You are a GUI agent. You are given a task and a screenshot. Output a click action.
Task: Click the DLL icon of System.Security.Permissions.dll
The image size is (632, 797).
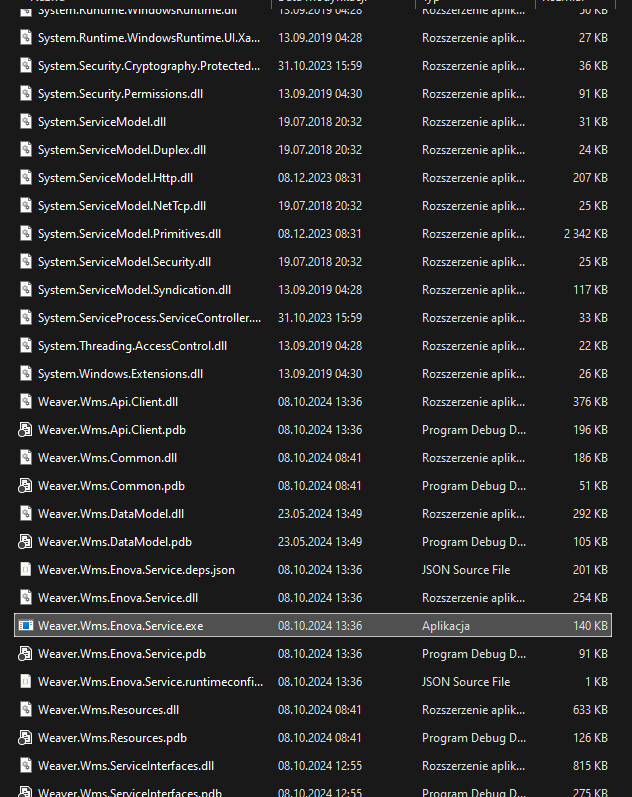click(25, 94)
